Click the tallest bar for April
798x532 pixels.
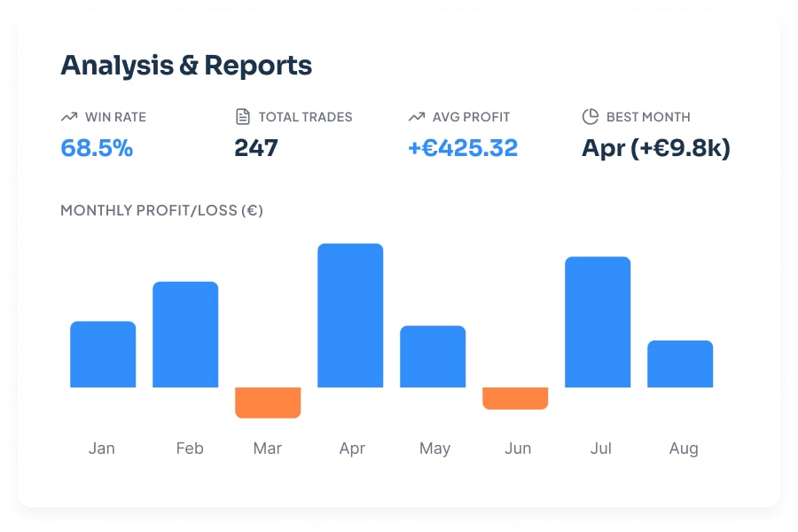[x=350, y=315]
